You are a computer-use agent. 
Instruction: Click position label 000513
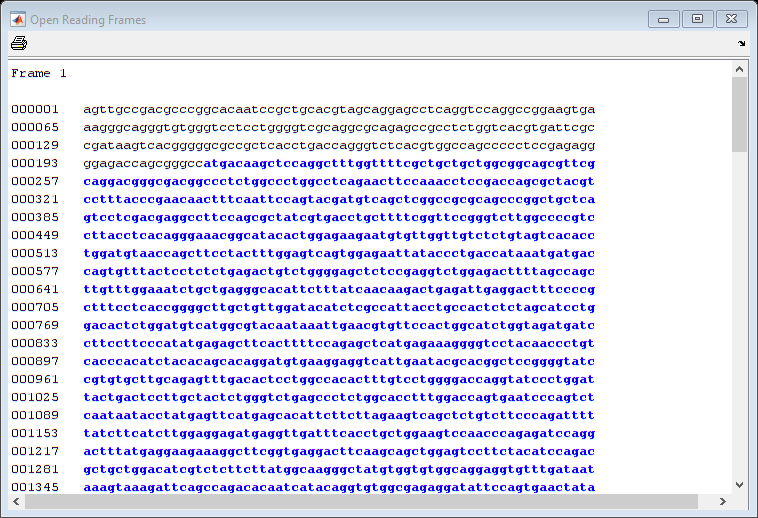coord(35,253)
